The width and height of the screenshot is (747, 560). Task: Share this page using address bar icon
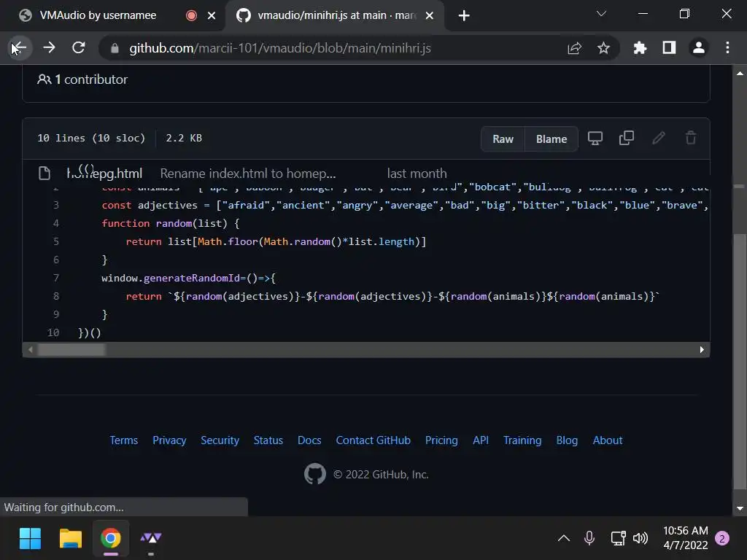pyautogui.click(x=575, y=48)
